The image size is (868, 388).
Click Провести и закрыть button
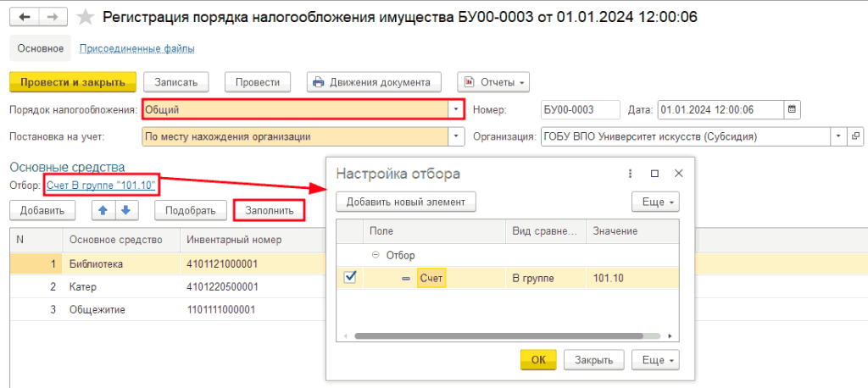pyautogui.click(x=73, y=82)
